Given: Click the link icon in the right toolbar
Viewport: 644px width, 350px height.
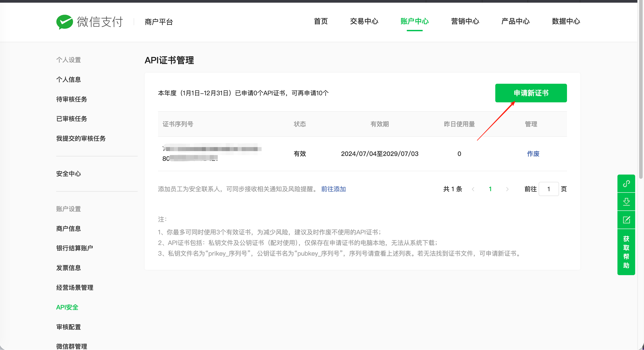Looking at the screenshot, I should coord(626,184).
